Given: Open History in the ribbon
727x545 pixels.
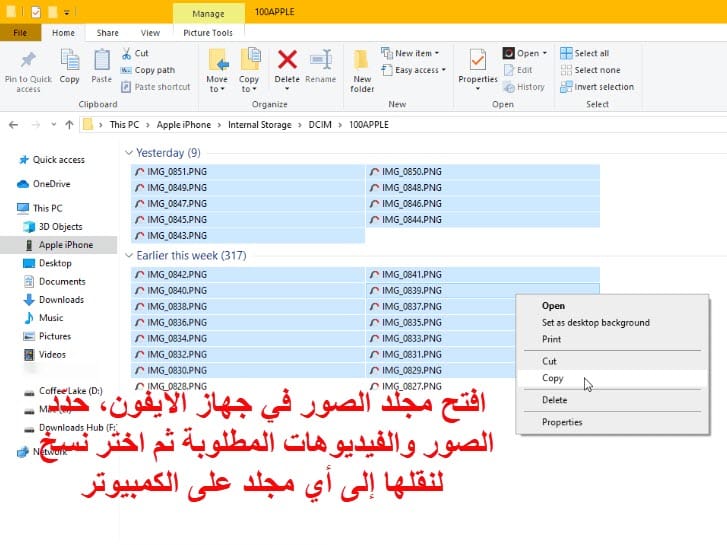Looking at the screenshot, I should [x=524, y=87].
